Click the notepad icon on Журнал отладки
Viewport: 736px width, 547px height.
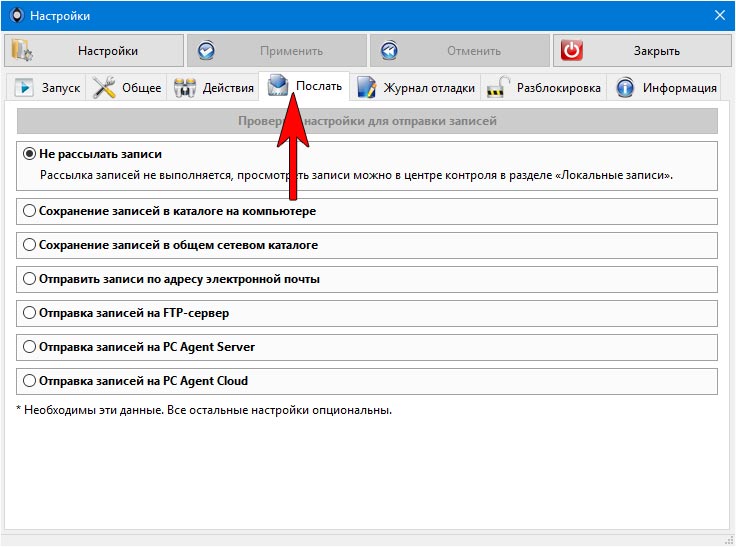tap(367, 88)
